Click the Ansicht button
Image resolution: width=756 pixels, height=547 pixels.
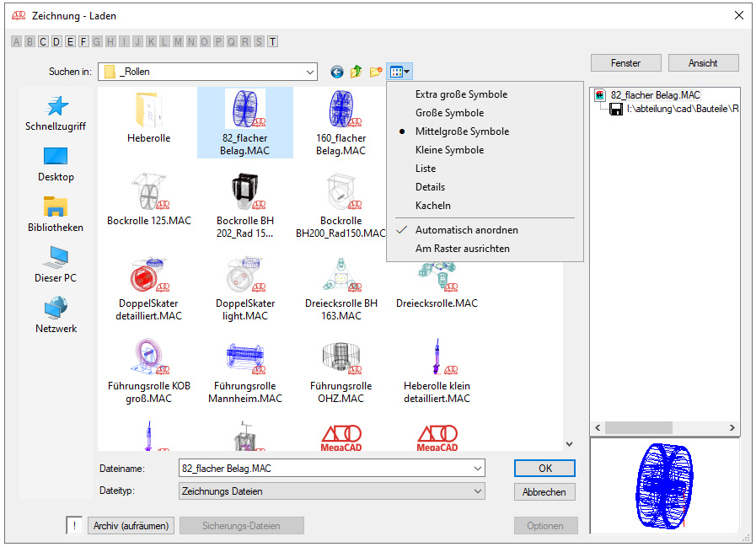pos(703,63)
